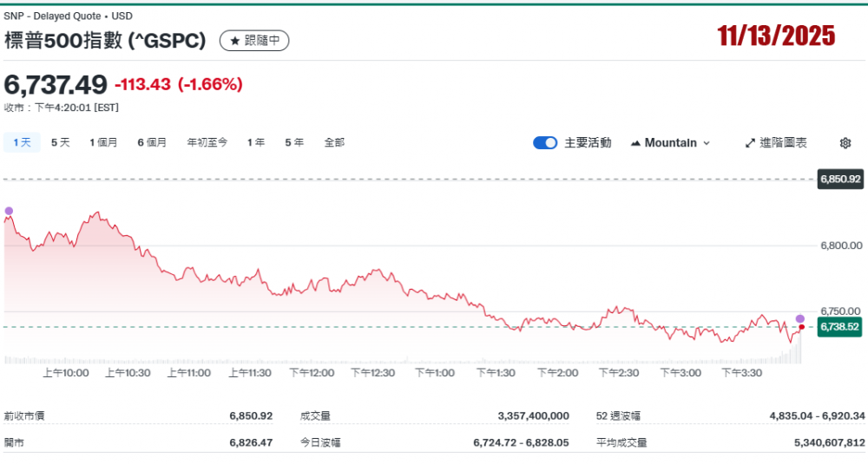
Task: Switch to 年初至今 range
Action: 207,142
